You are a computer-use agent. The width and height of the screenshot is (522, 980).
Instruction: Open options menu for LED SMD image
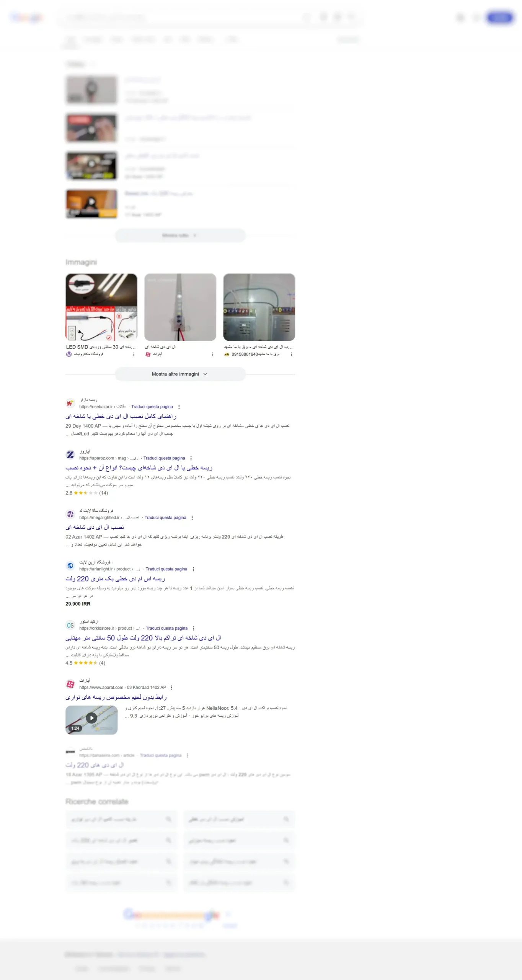point(134,354)
